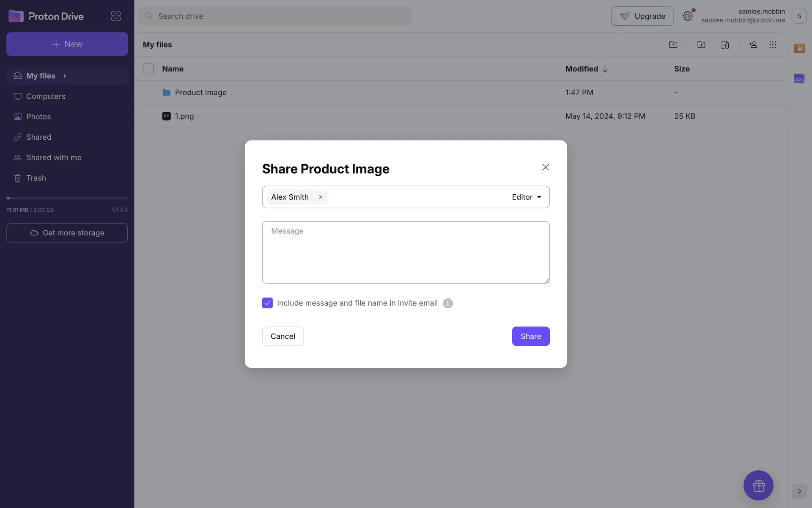Screen dimensions: 812x508
Task: Click the upload file toolbar icon
Action: [725, 45]
